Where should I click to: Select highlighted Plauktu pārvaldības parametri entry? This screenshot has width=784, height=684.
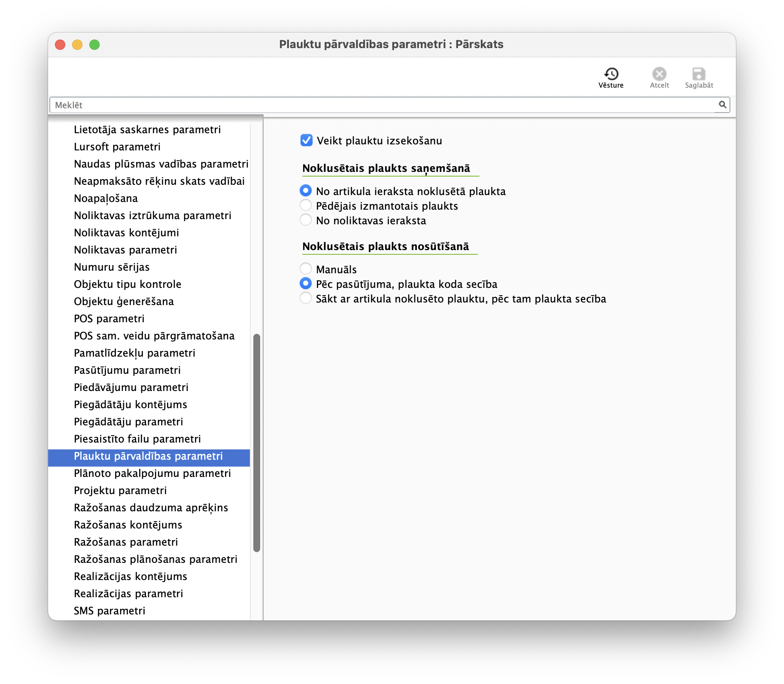[x=149, y=458]
